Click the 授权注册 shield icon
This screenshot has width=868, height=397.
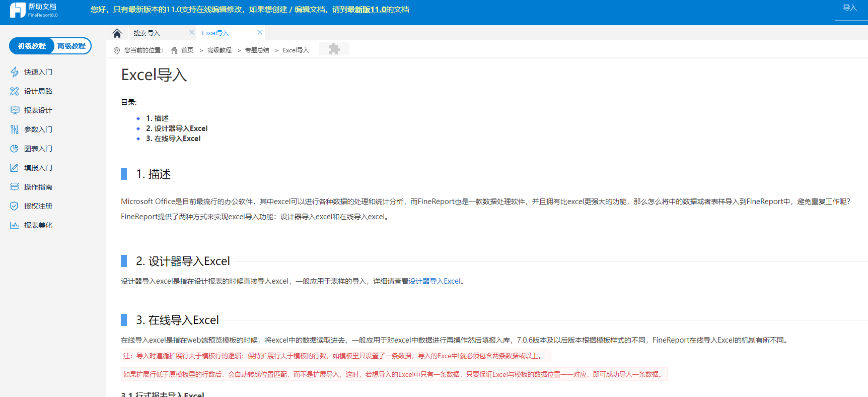pyautogui.click(x=15, y=206)
